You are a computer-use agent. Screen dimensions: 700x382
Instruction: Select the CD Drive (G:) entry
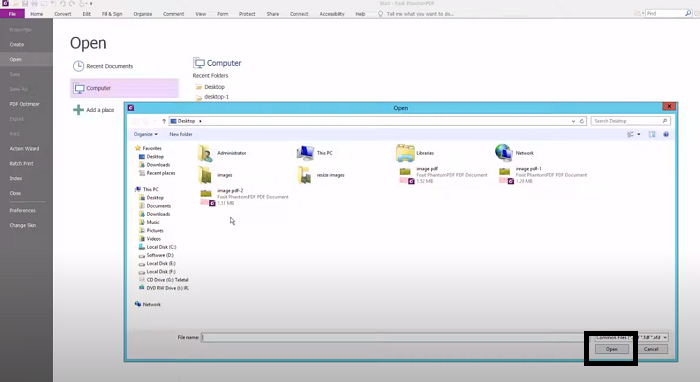tap(163, 280)
